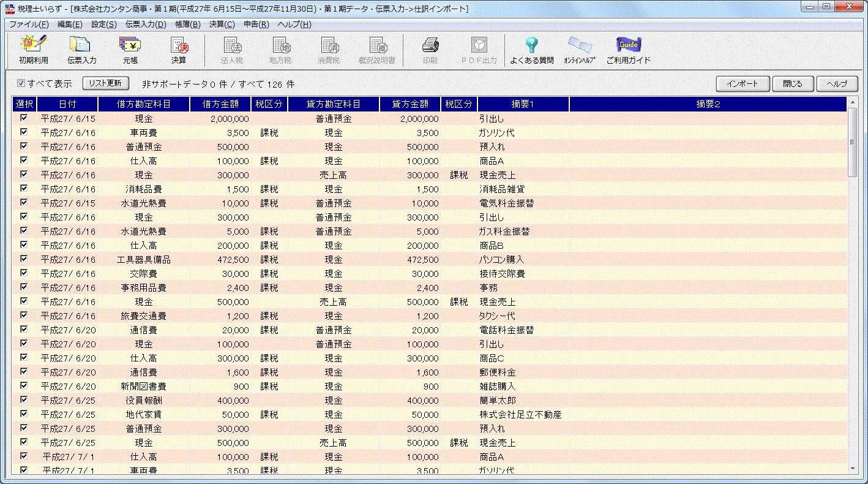Uncheck the パソコン購入 row checkbox

tap(24, 259)
